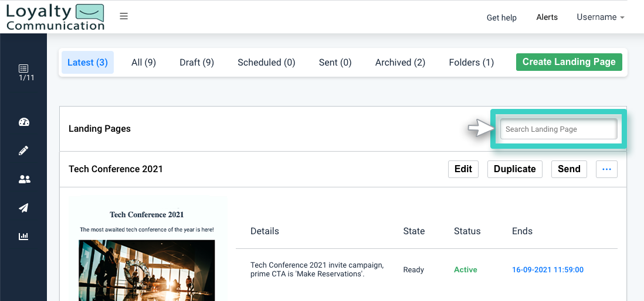This screenshot has width=644, height=301.
Task: Switch to the Latest (3) tab
Action: pyautogui.click(x=87, y=62)
